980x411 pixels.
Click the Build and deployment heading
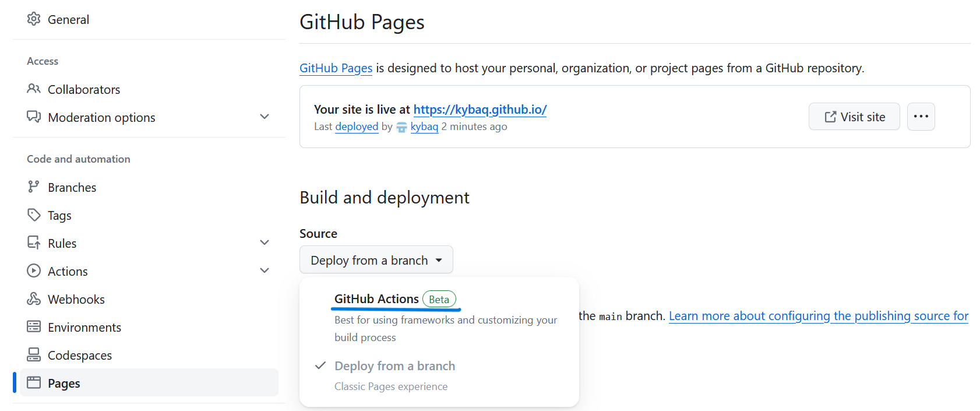pyautogui.click(x=385, y=198)
